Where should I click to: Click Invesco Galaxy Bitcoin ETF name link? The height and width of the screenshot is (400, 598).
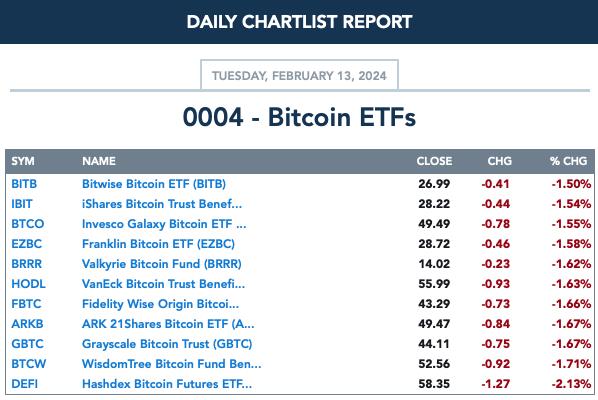[x=164, y=224]
